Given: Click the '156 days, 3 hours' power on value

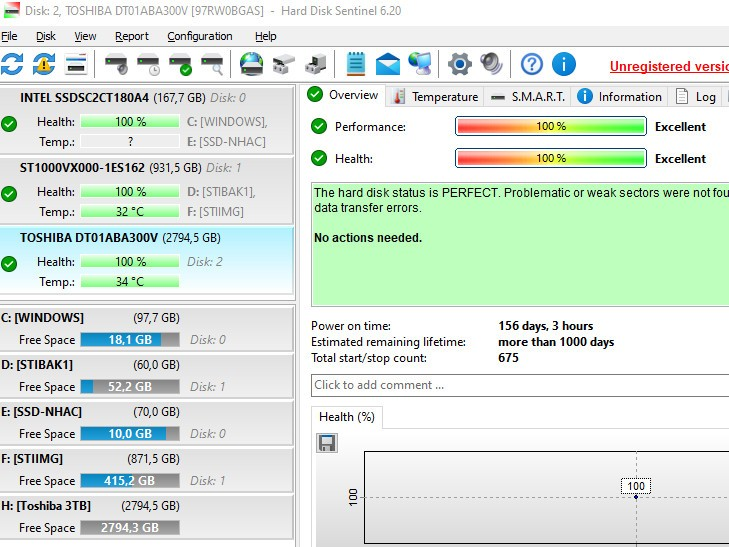Looking at the screenshot, I should coord(546,326).
